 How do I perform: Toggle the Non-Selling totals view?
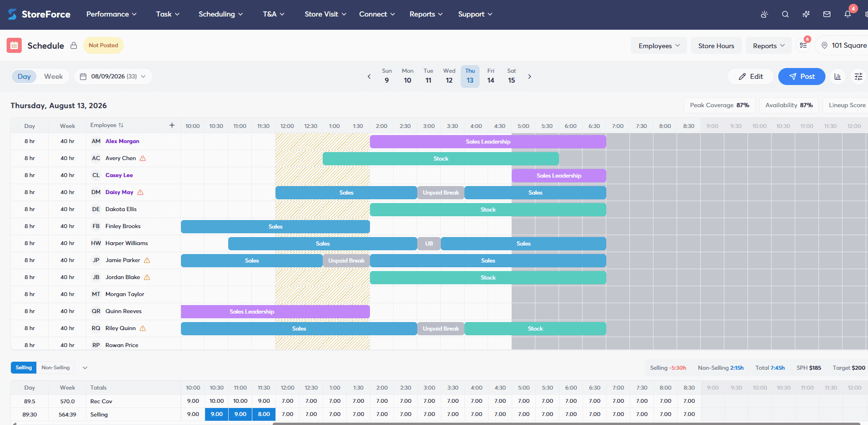click(55, 367)
